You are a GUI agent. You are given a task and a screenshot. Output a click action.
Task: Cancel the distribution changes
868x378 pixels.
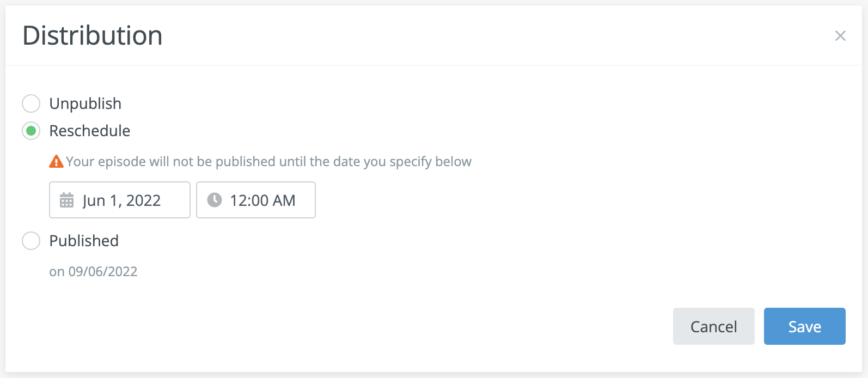click(713, 326)
